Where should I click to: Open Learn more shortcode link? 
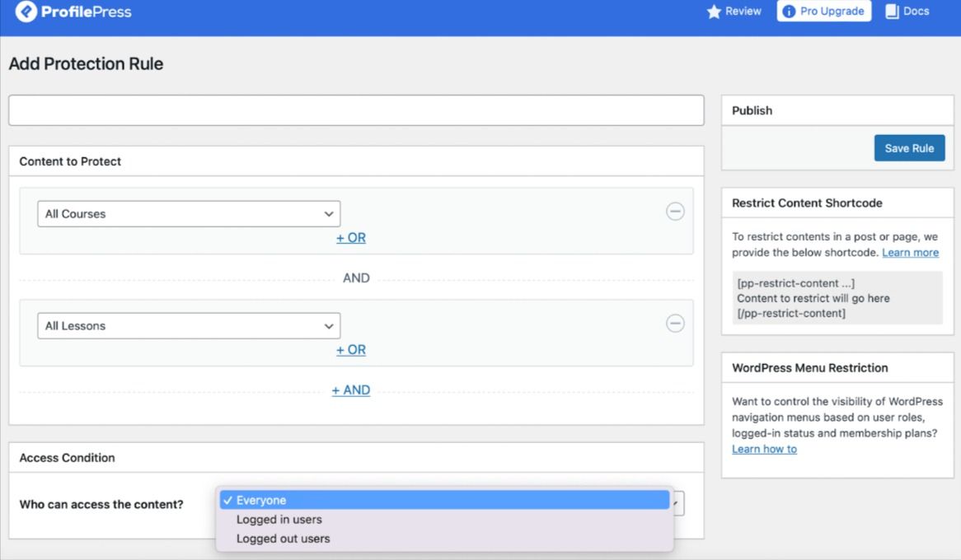(910, 253)
